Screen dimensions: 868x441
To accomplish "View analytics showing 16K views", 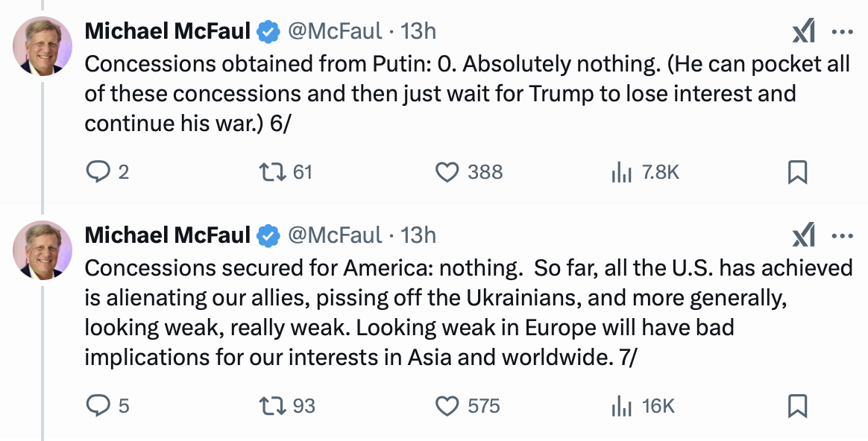I will (x=620, y=406).
